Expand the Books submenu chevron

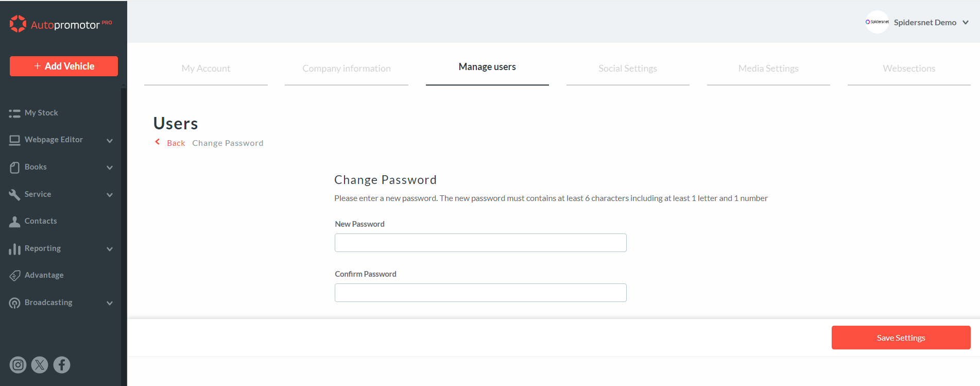(x=110, y=167)
